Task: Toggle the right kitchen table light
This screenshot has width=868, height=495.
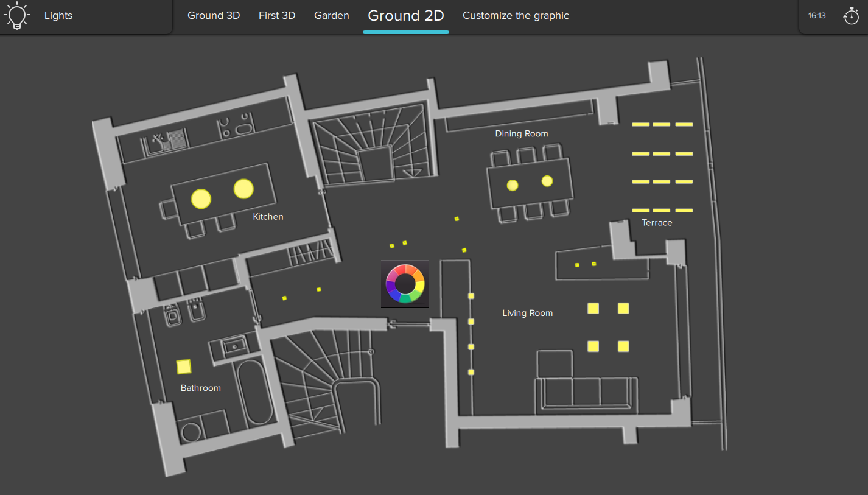Action: [x=243, y=189]
